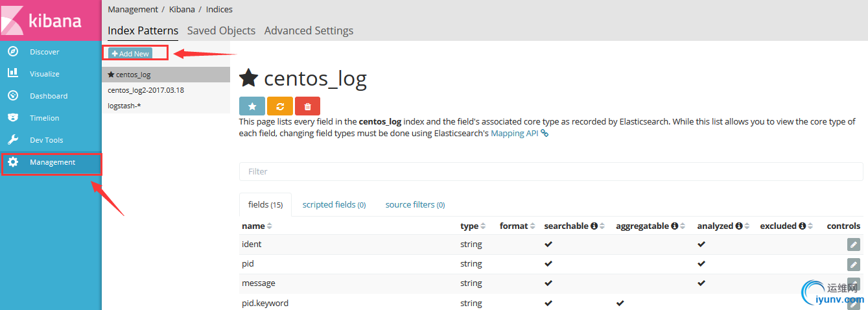Click Indices breadcrumb
The image size is (868, 310).
point(219,10)
